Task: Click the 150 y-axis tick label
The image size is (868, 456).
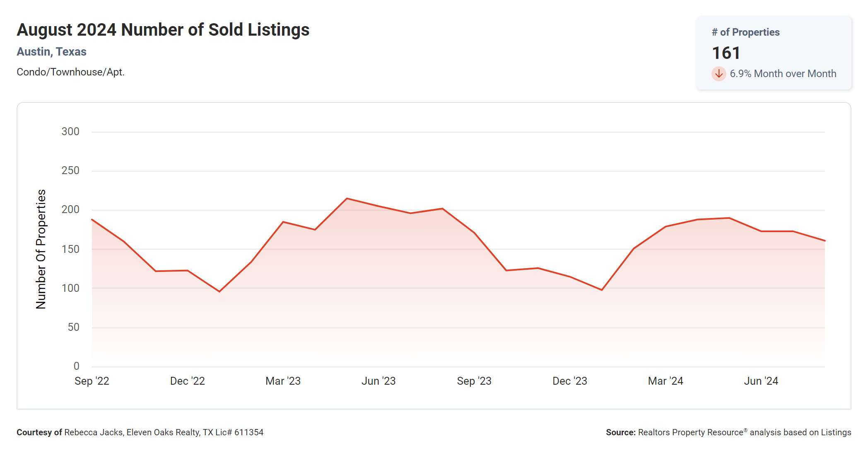Action: 70,249
